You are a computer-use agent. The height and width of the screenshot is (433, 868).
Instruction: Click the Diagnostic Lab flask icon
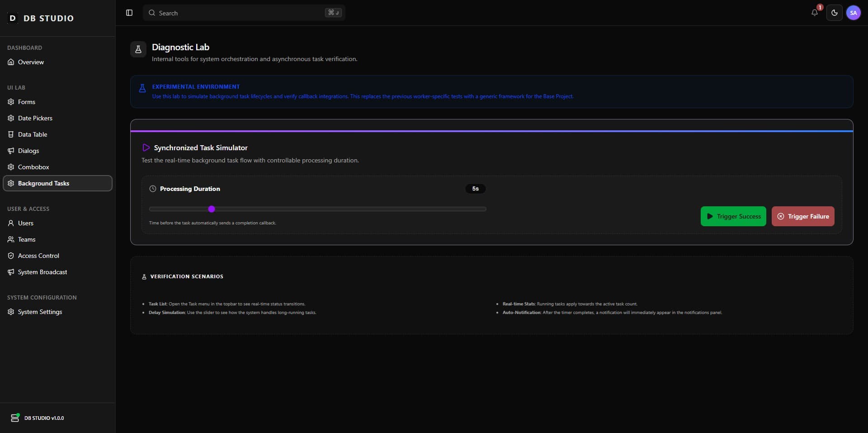click(138, 49)
